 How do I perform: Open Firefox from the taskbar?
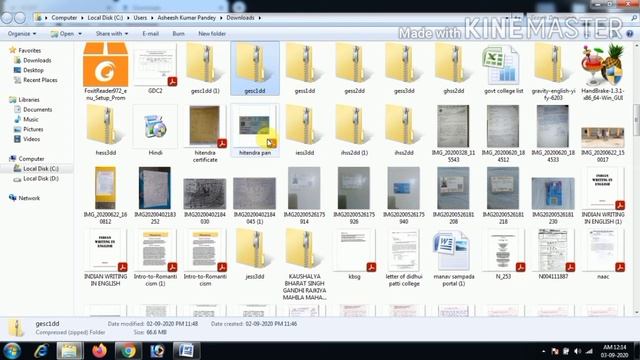click(x=99, y=351)
